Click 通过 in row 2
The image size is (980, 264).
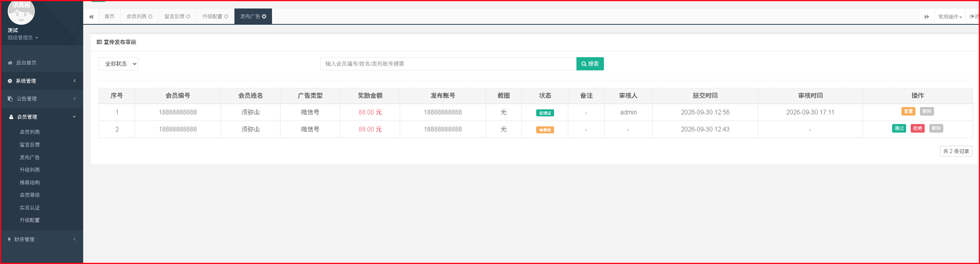click(x=899, y=128)
